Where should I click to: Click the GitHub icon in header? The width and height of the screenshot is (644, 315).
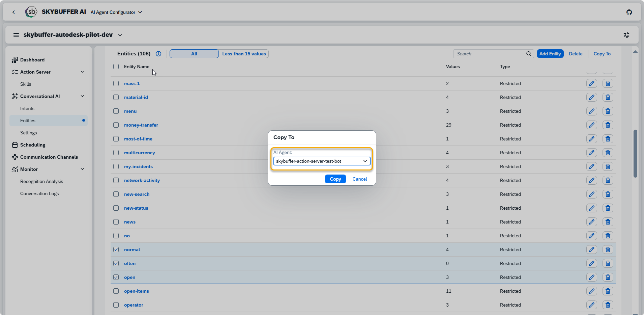point(629,12)
